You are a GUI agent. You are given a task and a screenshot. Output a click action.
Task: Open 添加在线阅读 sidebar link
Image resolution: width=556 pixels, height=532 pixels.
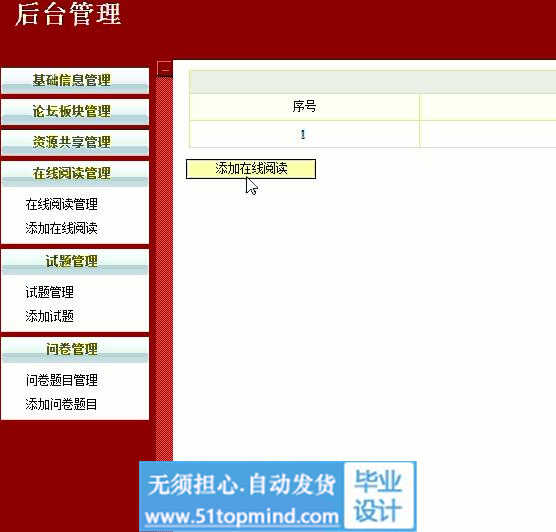(61, 228)
